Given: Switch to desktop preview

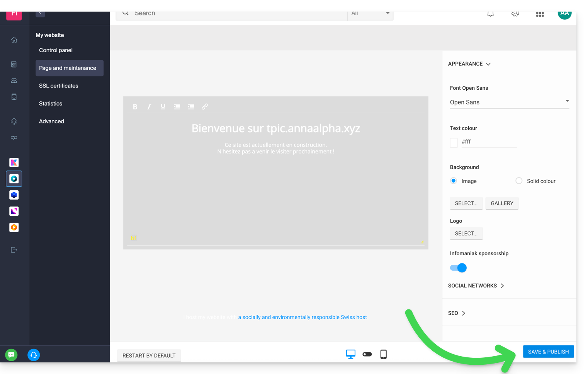Looking at the screenshot, I should pyautogui.click(x=351, y=354).
